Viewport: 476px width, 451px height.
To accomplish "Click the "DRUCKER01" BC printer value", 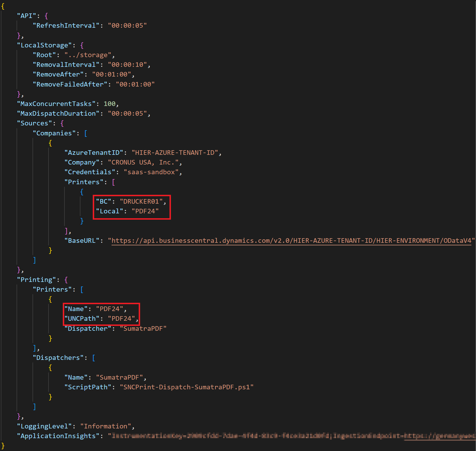I will (141, 202).
